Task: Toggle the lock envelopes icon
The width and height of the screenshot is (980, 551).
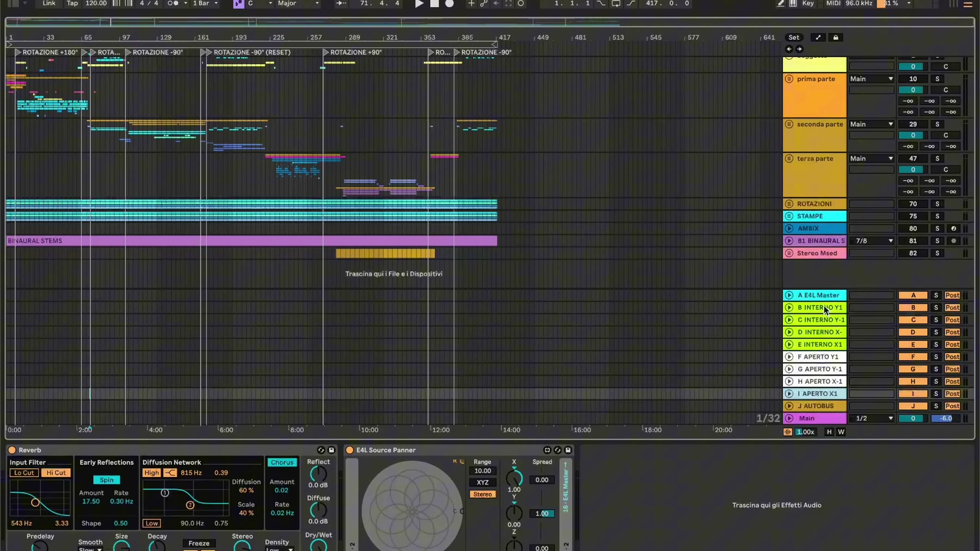Action: click(836, 38)
